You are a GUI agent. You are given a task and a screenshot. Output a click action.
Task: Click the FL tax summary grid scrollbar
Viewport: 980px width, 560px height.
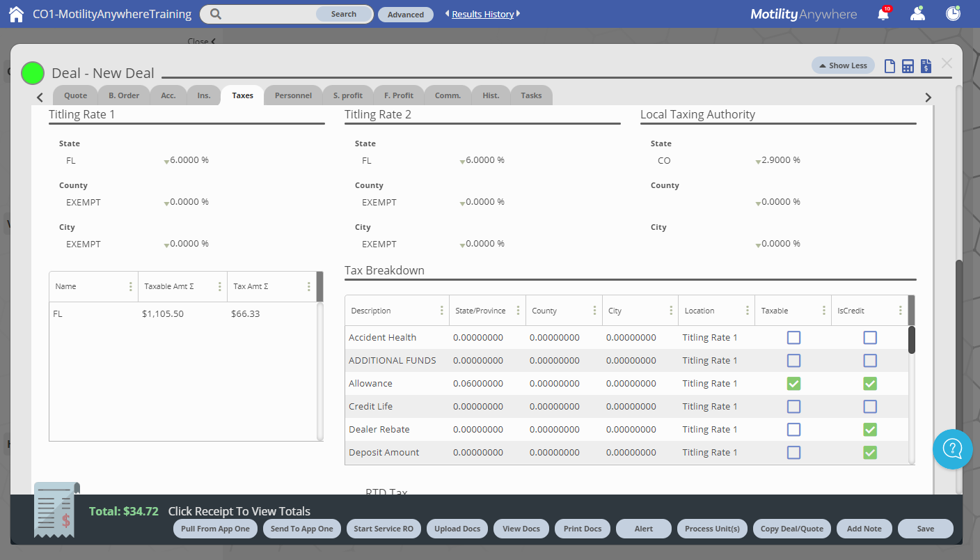tap(319, 371)
